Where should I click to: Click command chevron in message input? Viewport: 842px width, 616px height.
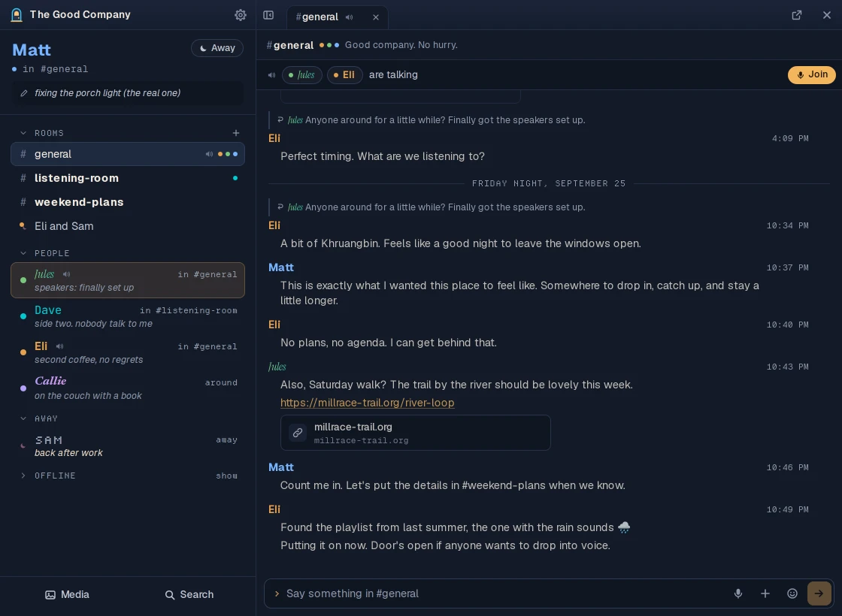click(x=277, y=593)
